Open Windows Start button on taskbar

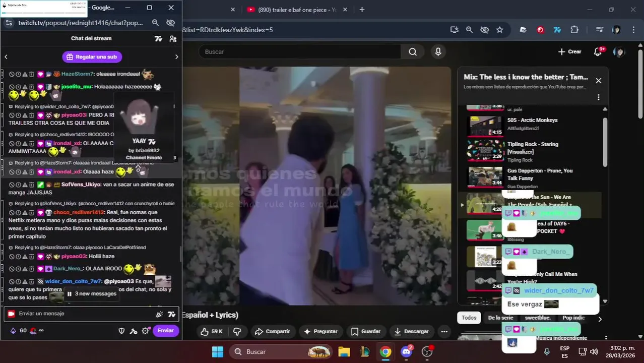[218, 351]
